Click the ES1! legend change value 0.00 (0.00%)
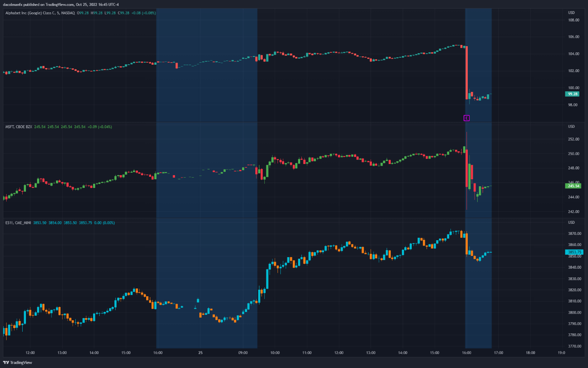 click(x=104, y=223)
